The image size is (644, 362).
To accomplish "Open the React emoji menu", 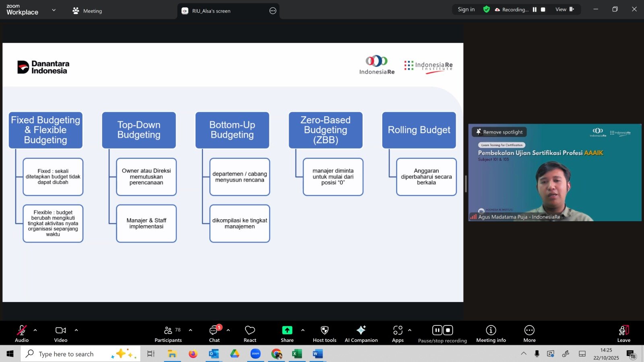I will [250, 334].
